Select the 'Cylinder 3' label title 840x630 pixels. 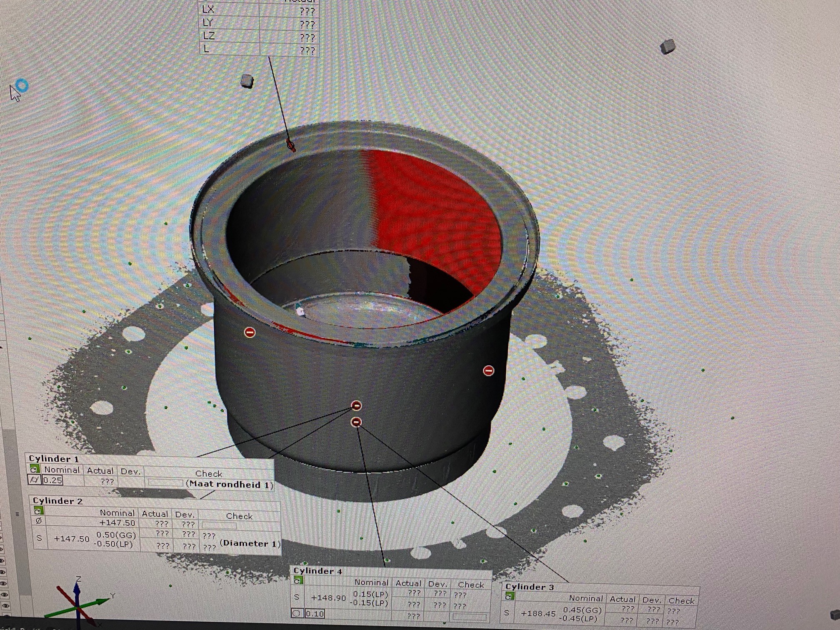(x=530, y=587)
